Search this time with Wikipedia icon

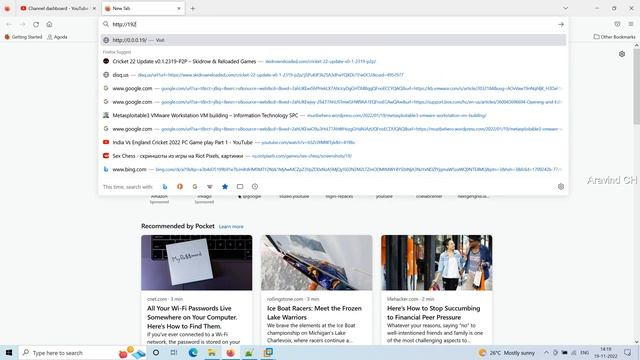(210, 187)
